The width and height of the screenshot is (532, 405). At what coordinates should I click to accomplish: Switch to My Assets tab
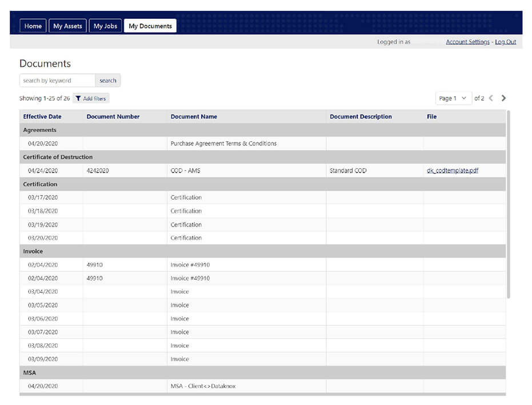[x=67, y=26]
